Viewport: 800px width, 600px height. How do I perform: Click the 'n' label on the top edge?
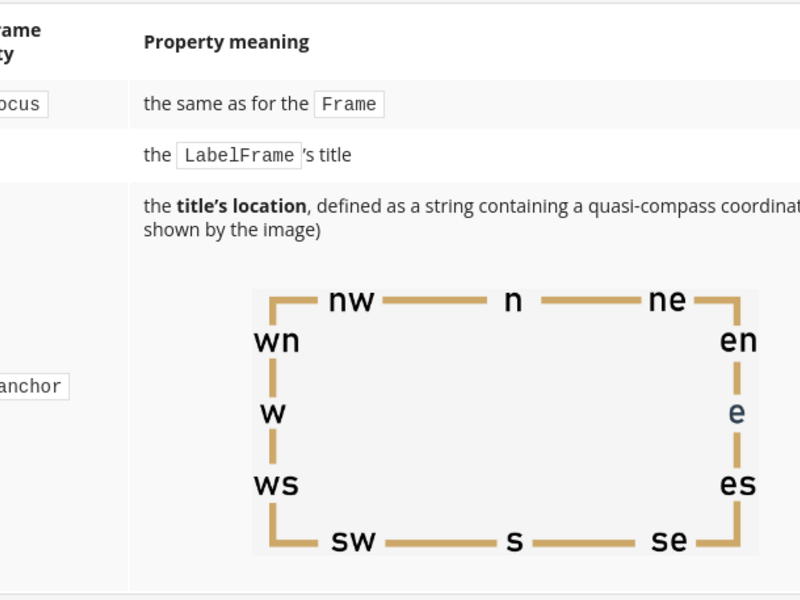coord(513,301)
